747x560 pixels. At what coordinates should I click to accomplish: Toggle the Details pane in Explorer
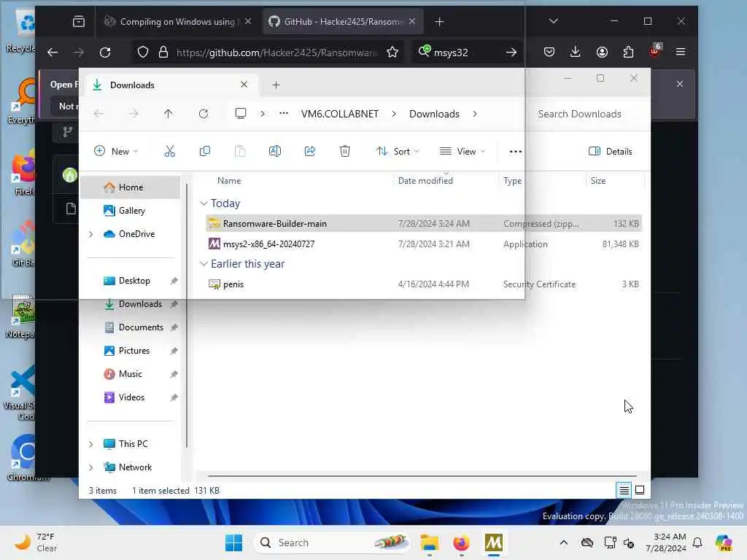click(611, 152)
